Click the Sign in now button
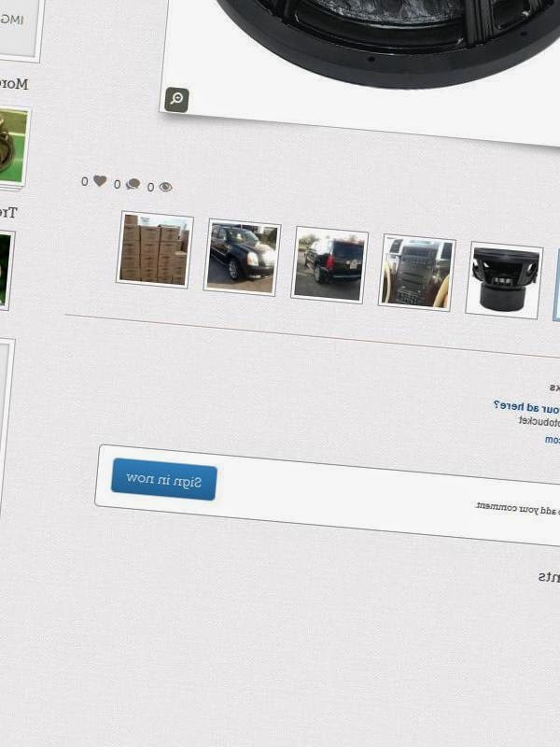The width and height of the screenshot is (560, 747). (x=164, y=479)
